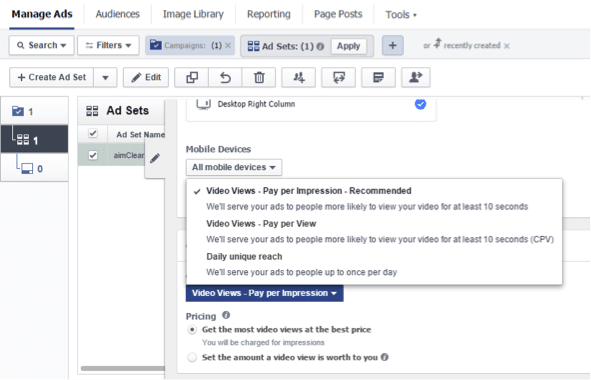Open the Filters dropdown

point(109,46)
